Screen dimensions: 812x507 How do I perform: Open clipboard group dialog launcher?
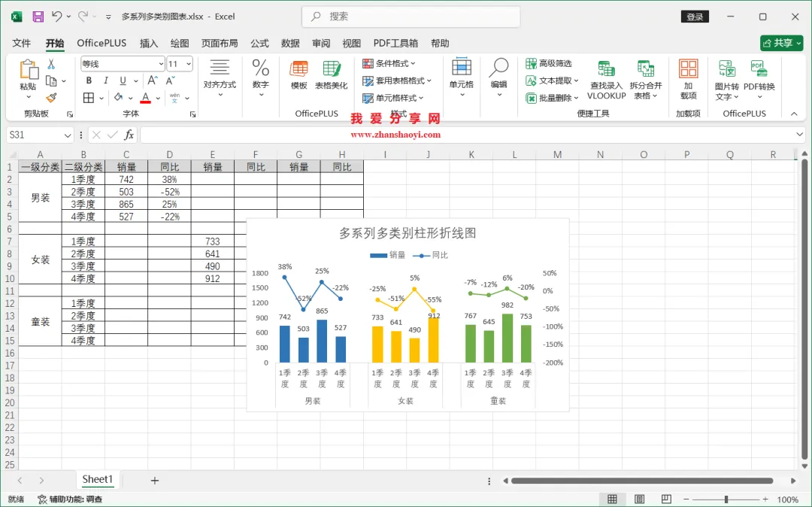[70, 114]
